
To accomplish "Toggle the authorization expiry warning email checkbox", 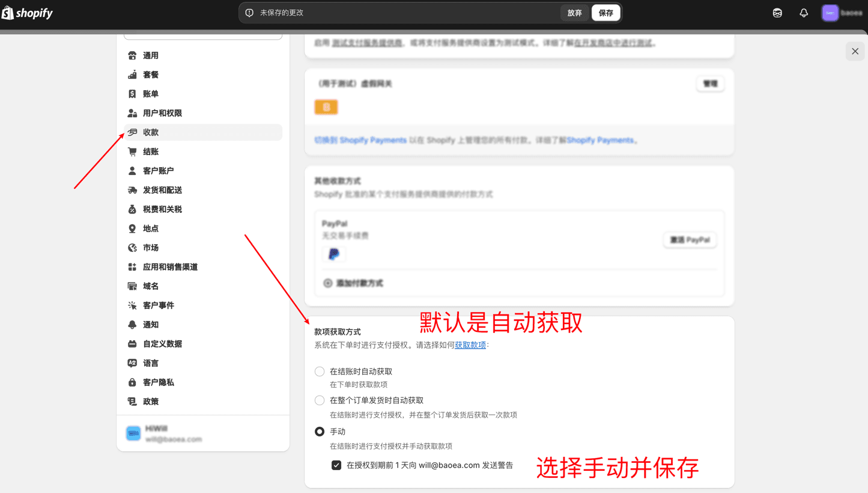I will [x=336, y=465].
